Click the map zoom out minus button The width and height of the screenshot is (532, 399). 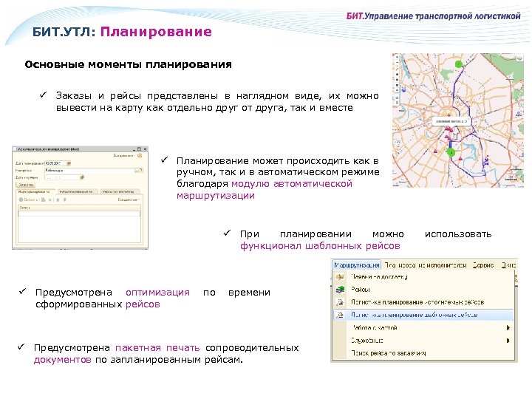pyautogui.click(x=397, y=63)
